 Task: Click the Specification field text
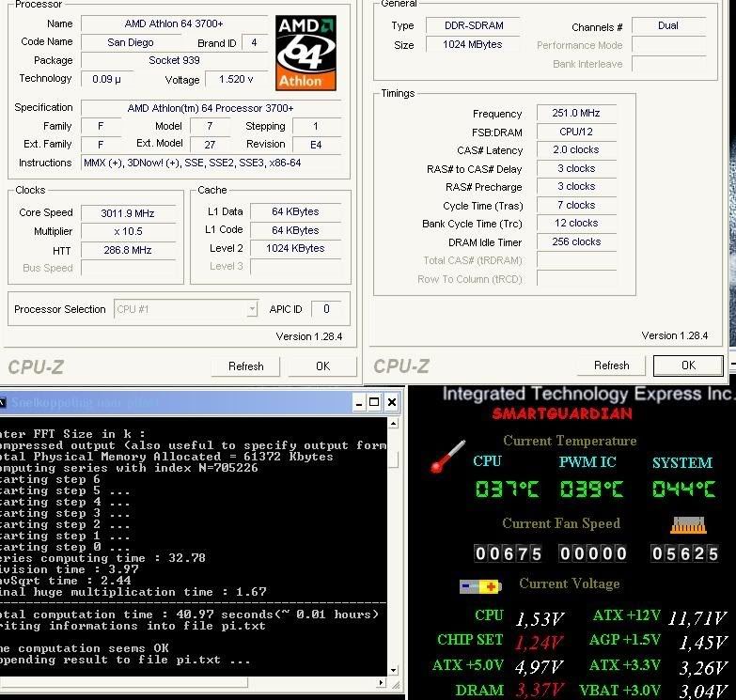tap(211, 108)
